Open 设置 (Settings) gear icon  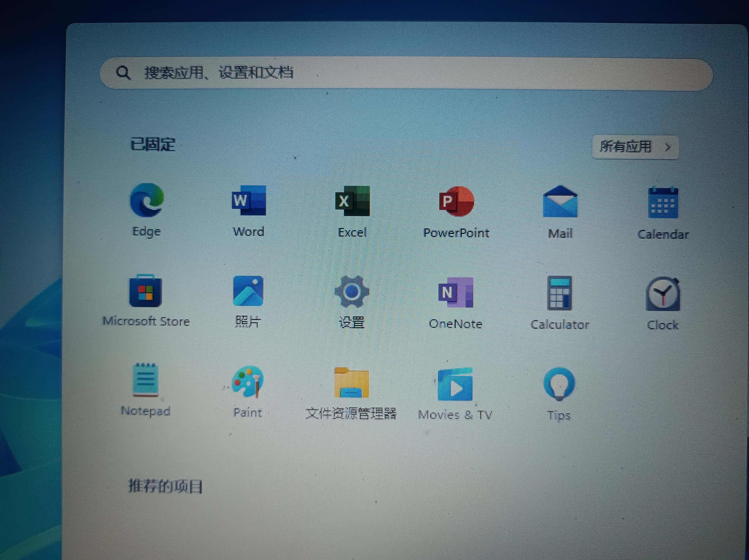pos(352,292)
